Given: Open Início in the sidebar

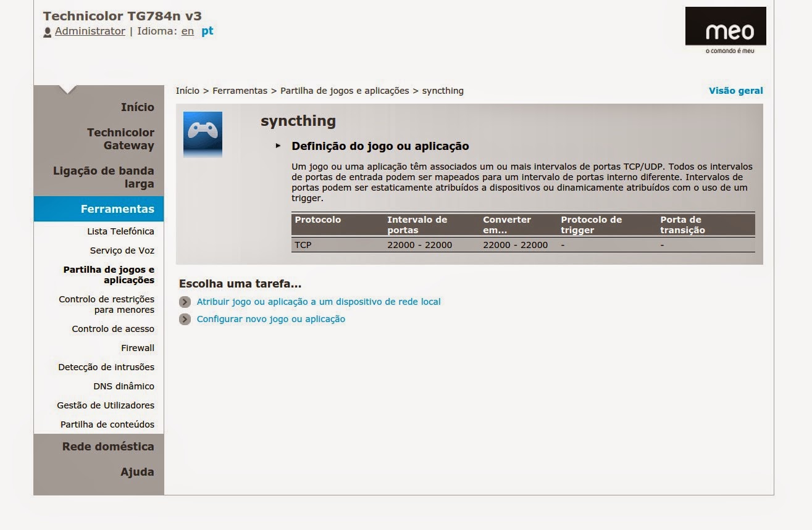Looking at the screenshot, I should point(138,107).
